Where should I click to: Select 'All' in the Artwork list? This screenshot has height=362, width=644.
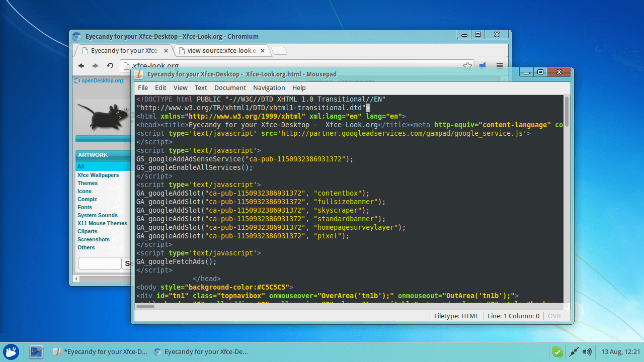pyautogui.click(x=80, y=166)
